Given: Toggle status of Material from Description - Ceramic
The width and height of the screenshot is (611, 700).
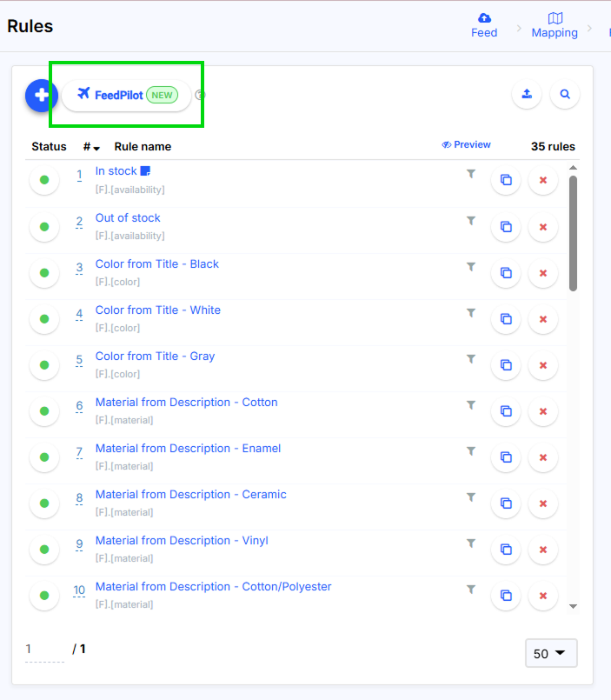Looking at the screenshot, I should pos(44,503).
